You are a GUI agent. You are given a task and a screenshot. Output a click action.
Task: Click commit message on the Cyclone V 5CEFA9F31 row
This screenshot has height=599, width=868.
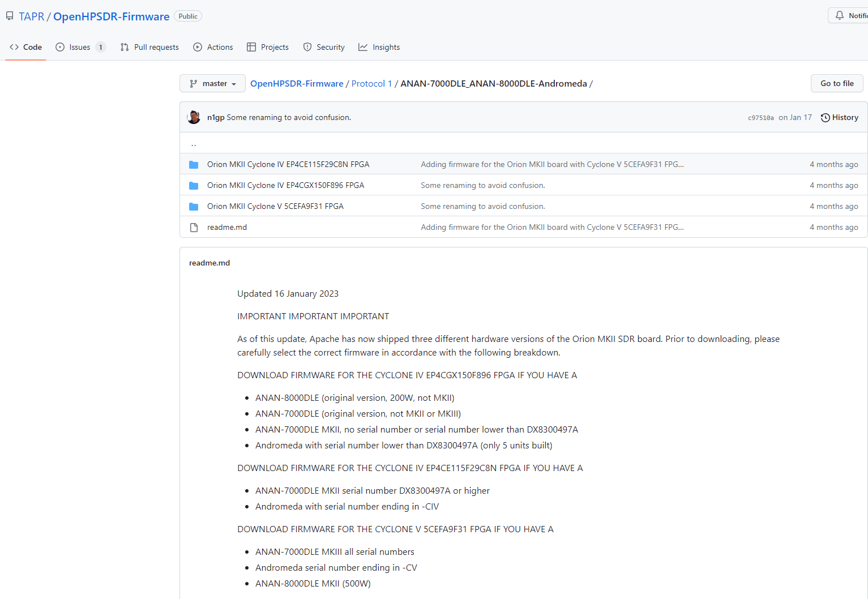click(x=483, y=206)
